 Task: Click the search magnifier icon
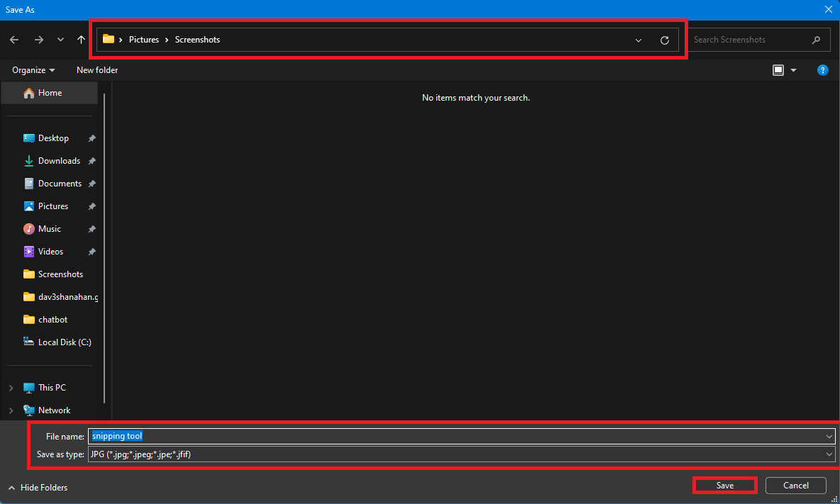[x=816, y=40]
